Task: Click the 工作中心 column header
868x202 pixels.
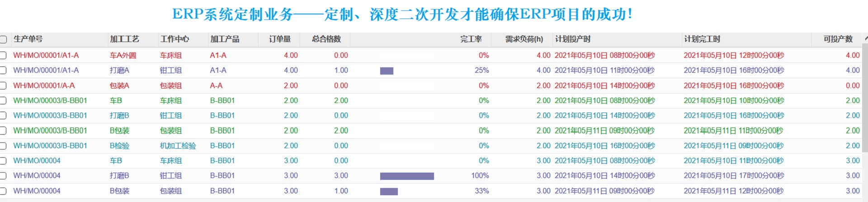Action: tap(175, 39)
